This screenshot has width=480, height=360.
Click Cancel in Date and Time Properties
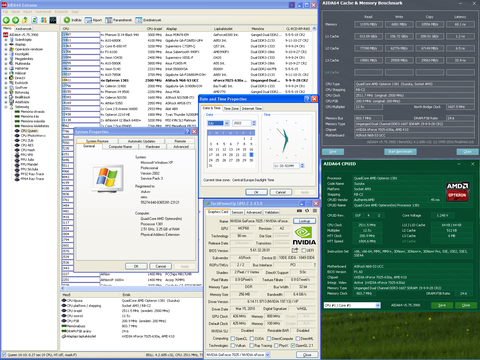pyautogui.click(x=281, y=192)
